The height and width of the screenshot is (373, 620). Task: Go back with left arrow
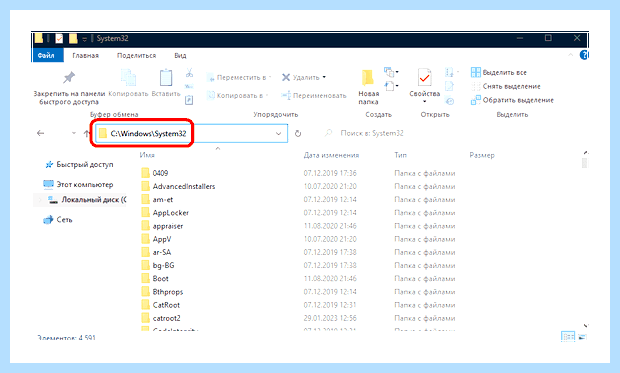coord(40,133)
